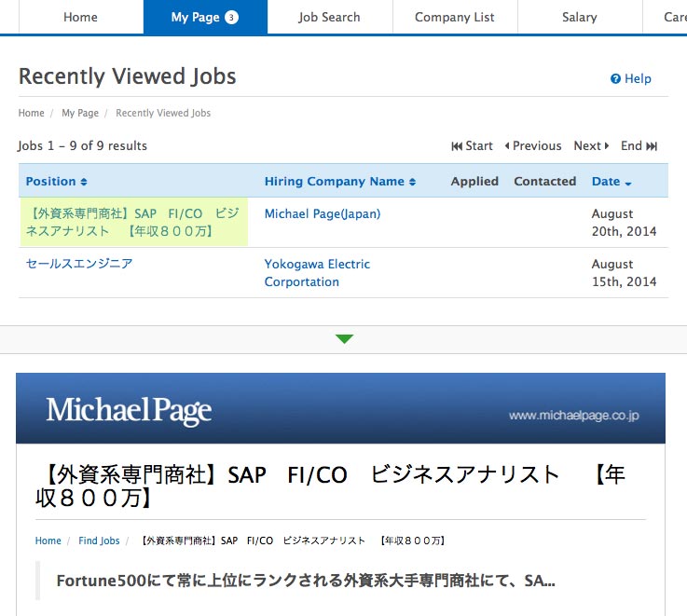This screenshot has height=616, width=687.
Task: Click www.michaelpage.co.jp banner text
Action: pyautogui.click(x=574, y=415)
